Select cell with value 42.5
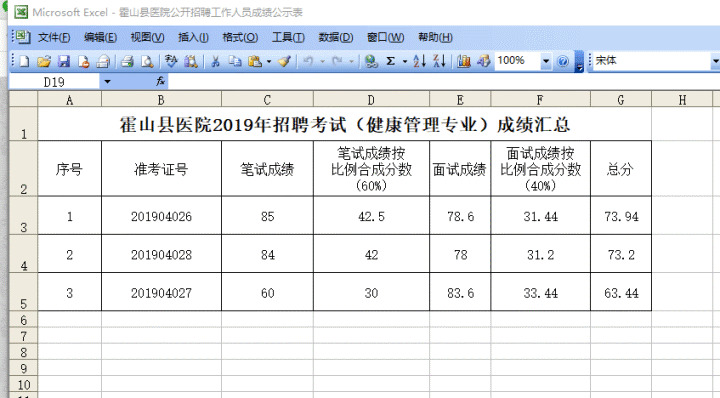The width and height of the screenshot is (720, 398). coord(371,216)
